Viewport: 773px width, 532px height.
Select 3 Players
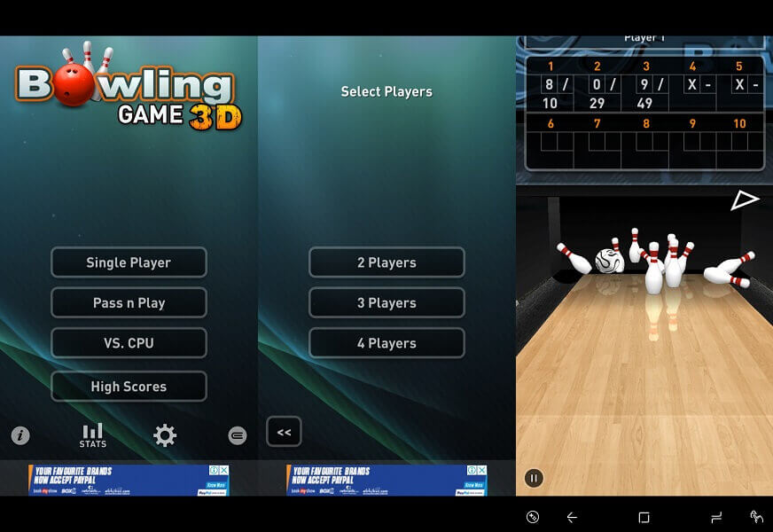coord(386,302)
